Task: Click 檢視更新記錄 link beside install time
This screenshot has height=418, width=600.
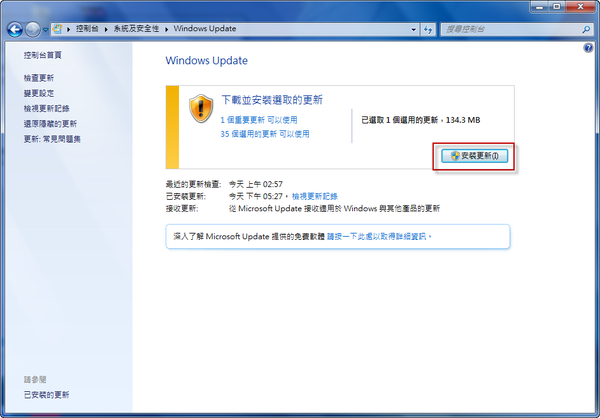Action: click(315, 196)
